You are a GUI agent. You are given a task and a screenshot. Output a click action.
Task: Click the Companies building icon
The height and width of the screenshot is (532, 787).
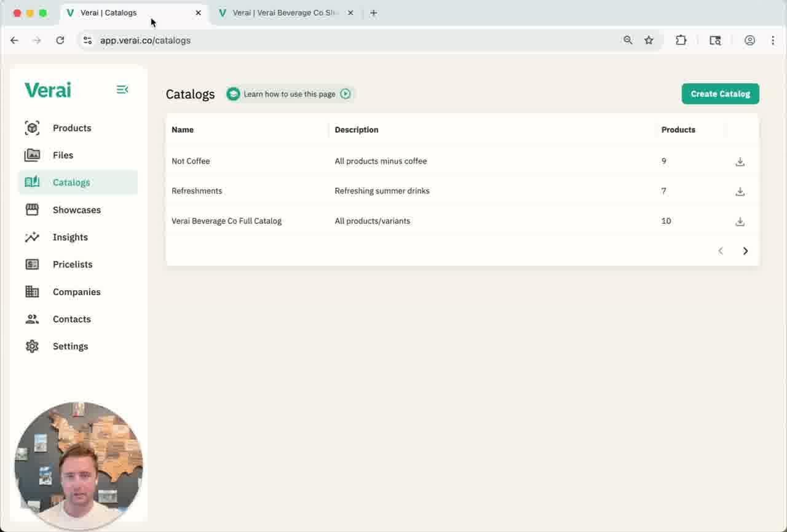32,292
